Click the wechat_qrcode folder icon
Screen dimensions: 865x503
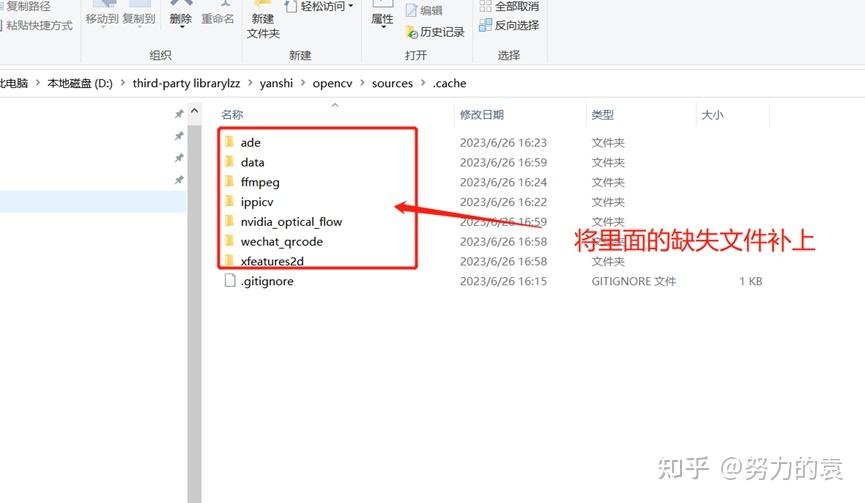(229, 241)
